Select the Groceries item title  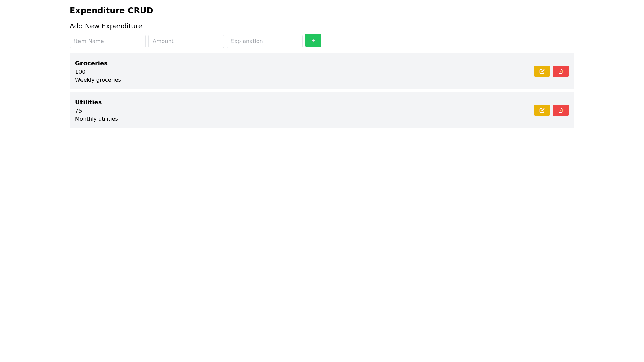91,63
